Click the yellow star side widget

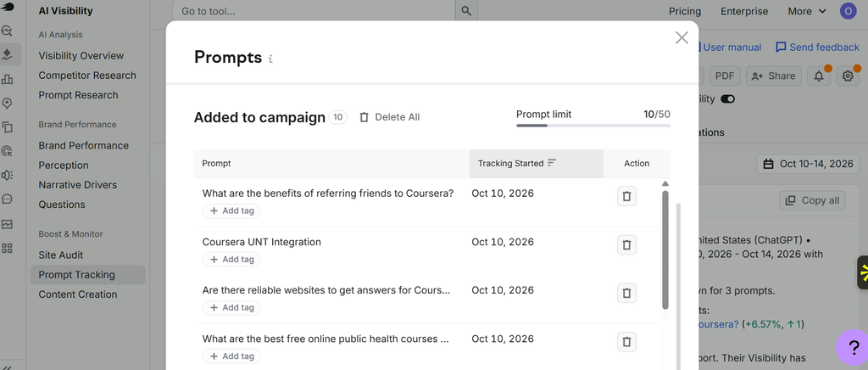click(x=863, y=272)
